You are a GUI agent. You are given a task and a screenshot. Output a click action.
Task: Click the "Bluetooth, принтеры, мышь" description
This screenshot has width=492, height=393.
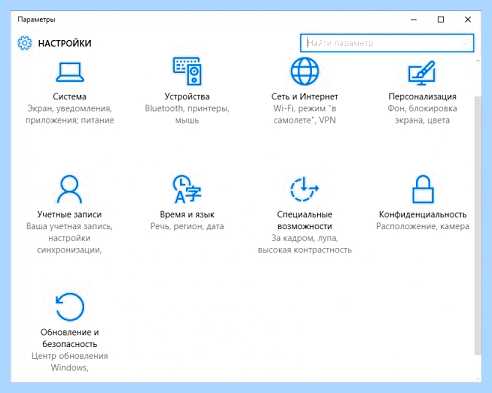pos(187,114)
